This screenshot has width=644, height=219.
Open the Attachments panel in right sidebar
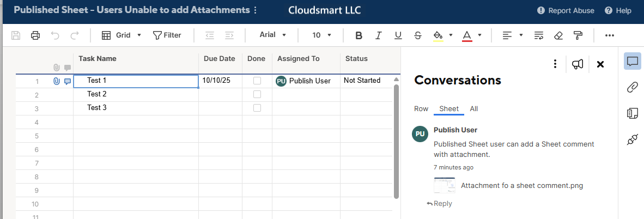click(x=632, y=87)
